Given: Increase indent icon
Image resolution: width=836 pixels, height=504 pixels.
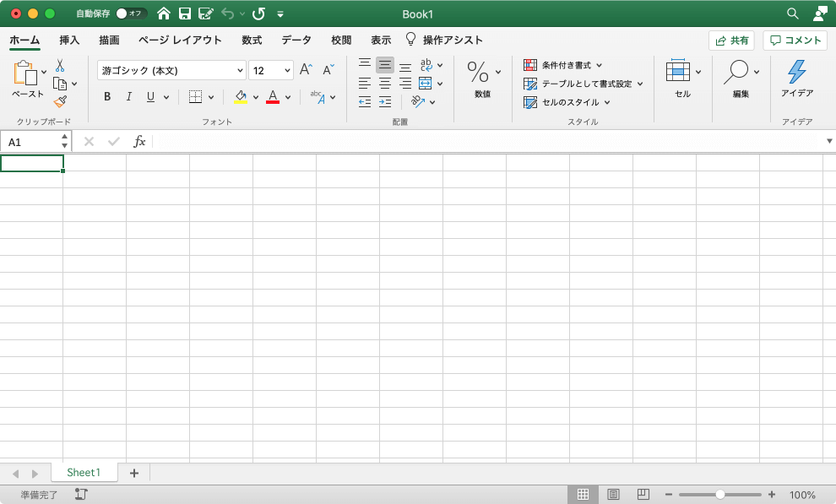Looking at the screenshot, I should 385,102.
